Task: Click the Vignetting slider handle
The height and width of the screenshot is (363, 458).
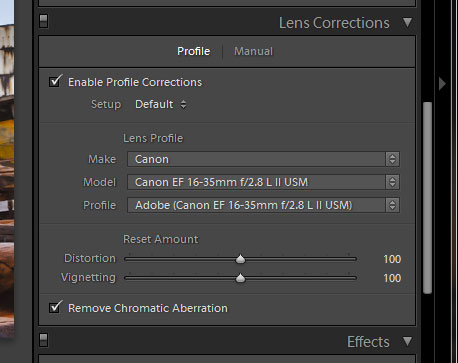Action: click(240, 278)
